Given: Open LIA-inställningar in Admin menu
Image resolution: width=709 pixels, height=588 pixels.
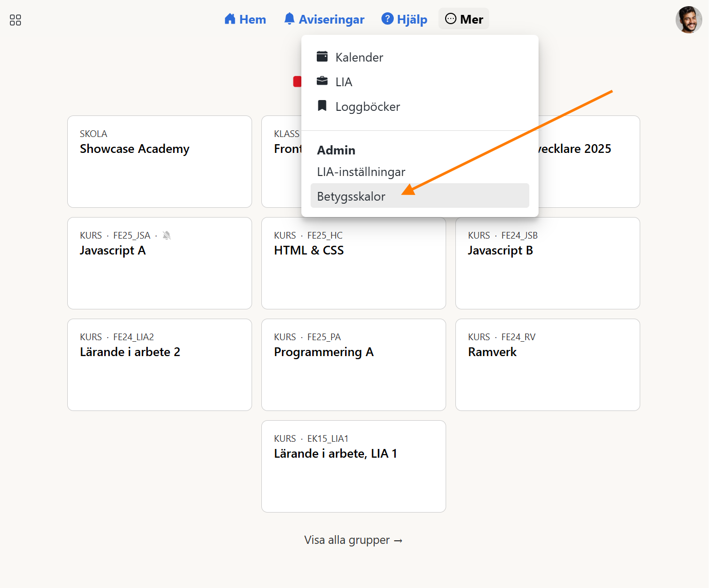Looking at the screenshot, I should [x=361, y=172].
